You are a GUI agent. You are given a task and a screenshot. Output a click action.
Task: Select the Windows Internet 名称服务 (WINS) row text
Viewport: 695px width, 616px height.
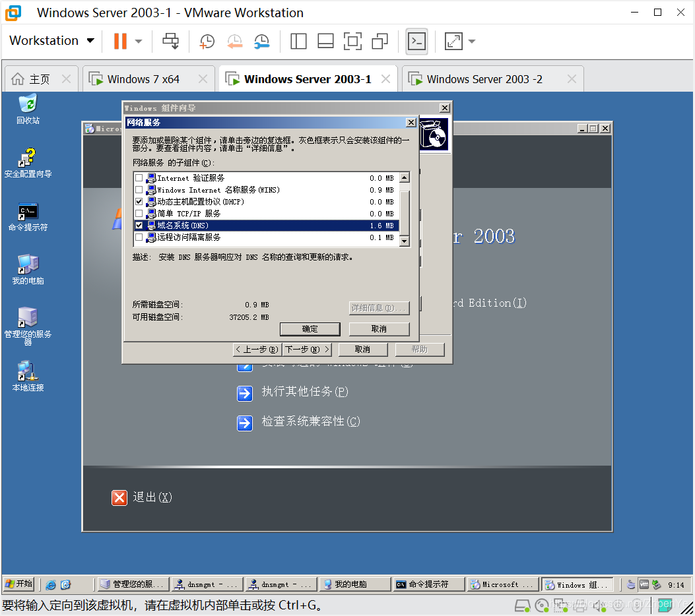tap(218, 190)
